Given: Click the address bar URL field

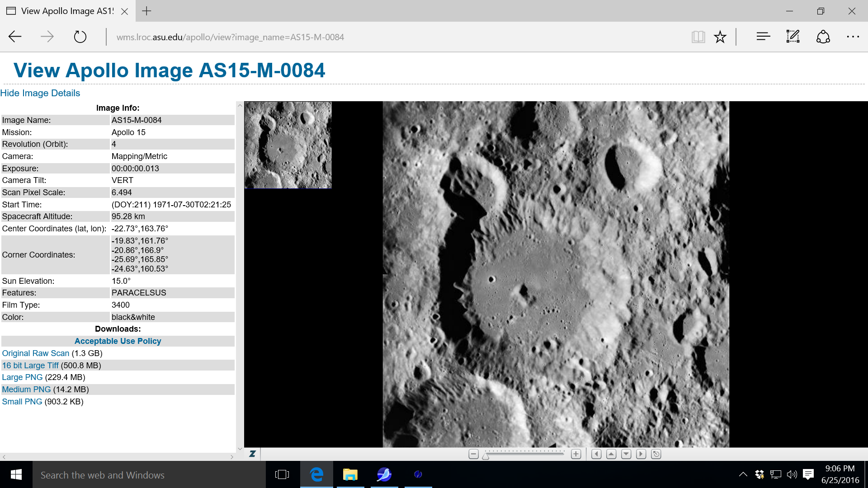Looking at the screenshot, I should (230, 37).
